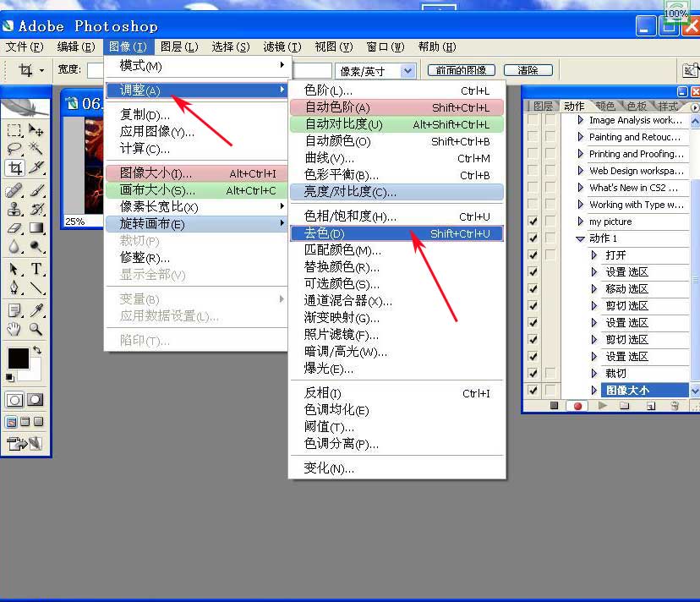
Task: Stop action recording in Actions panel
Action: click(554, 406)
